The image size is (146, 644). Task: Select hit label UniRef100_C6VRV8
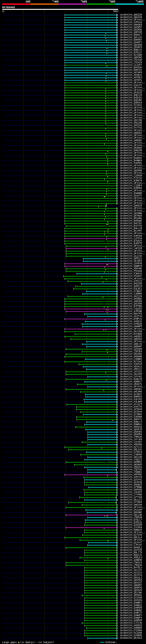pyautogui.click(x=131, y=263)
